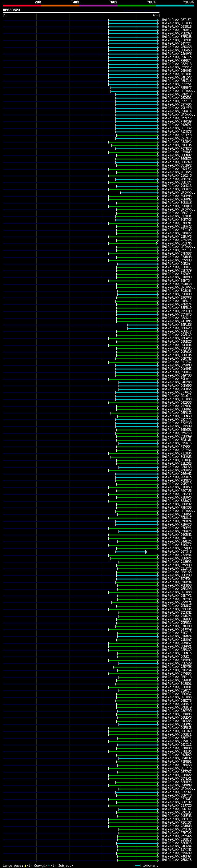Open hit UniRef100_A5B2A3

click(177, 33)
